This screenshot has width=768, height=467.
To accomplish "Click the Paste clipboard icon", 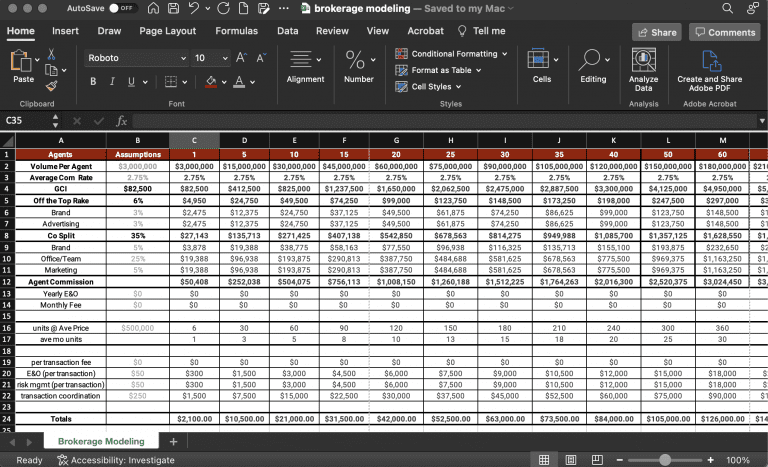I will coord(21,61).
